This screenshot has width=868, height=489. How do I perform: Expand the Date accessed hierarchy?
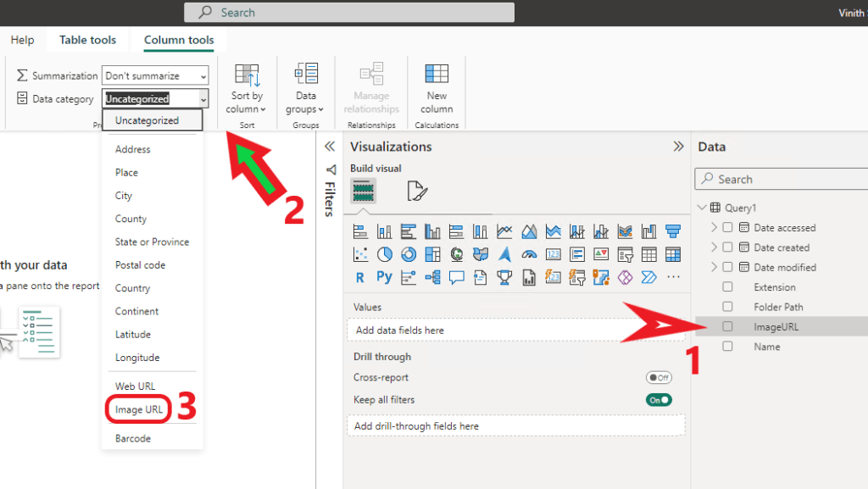(x=714, y=227)
